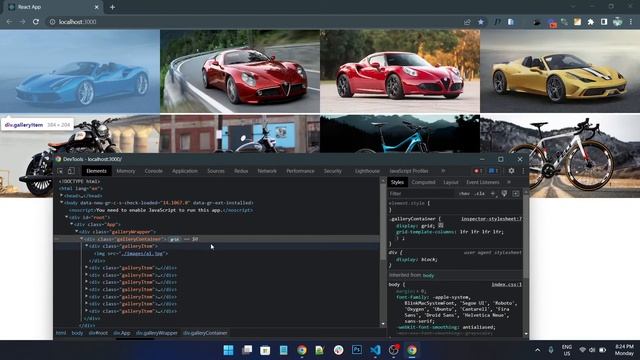
Task: Open the Event Listeners tab
Action: (x=483, y=182)
